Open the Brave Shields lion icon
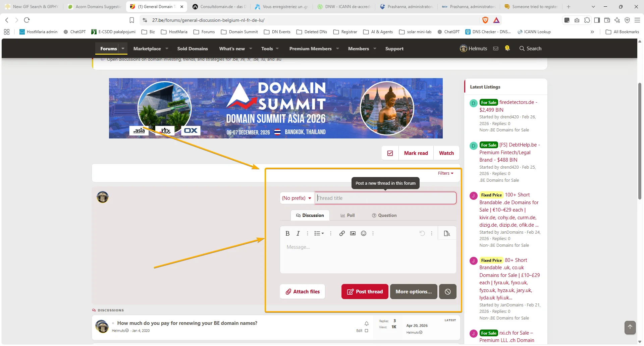The height and width of the screenshot is (346, 644). tap(485, 20)
